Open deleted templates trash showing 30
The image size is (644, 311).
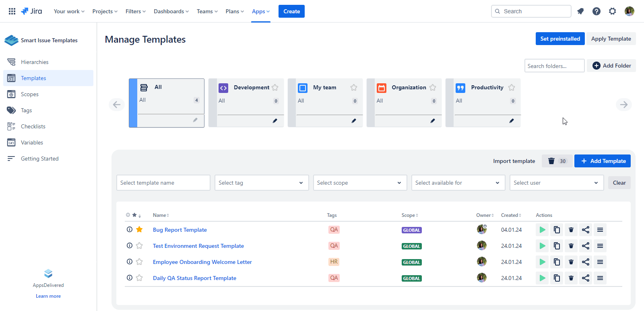coord(557,161)
